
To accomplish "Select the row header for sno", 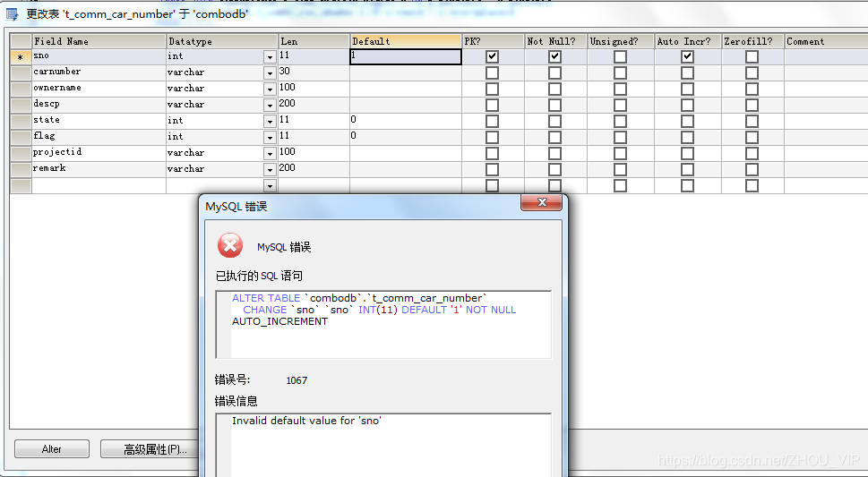I will coord(21,56).
